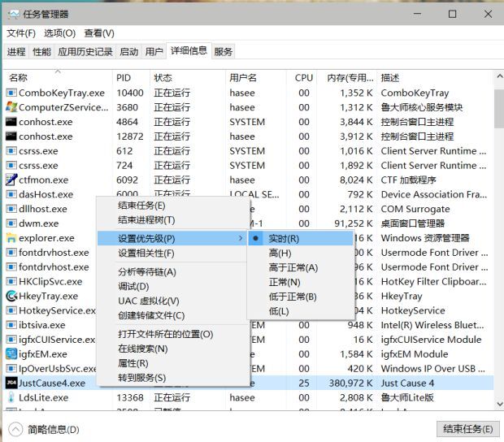Open the 选项(O) menu
The height and width of the screenshot is (442, 504).
(60, 33)
